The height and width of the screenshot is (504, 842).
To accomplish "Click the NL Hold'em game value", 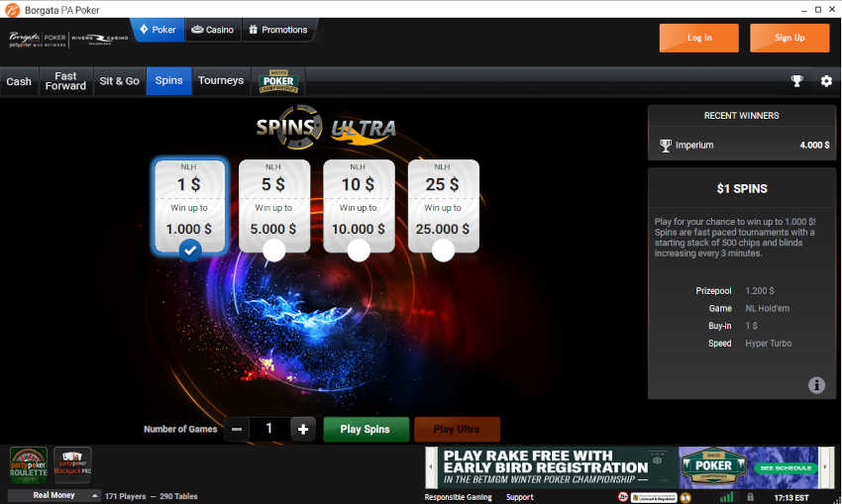I will click(x=768, y=309).
